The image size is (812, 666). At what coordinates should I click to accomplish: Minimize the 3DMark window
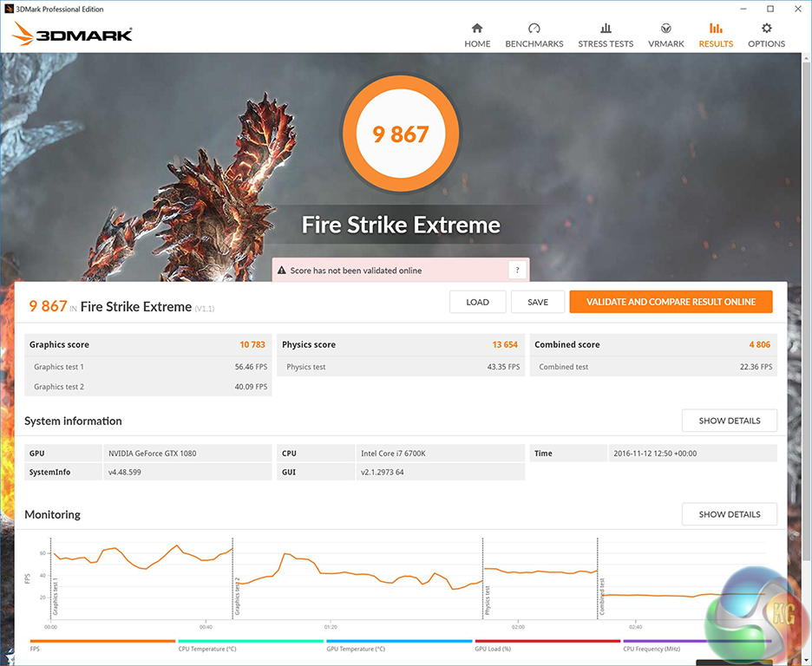point(743,9)
